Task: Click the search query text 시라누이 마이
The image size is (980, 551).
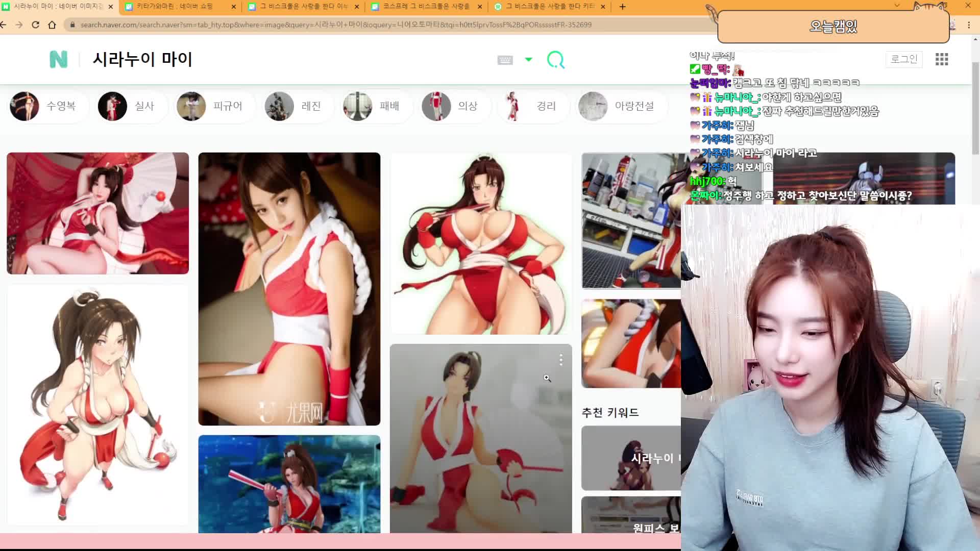Action: coord(142,59)
